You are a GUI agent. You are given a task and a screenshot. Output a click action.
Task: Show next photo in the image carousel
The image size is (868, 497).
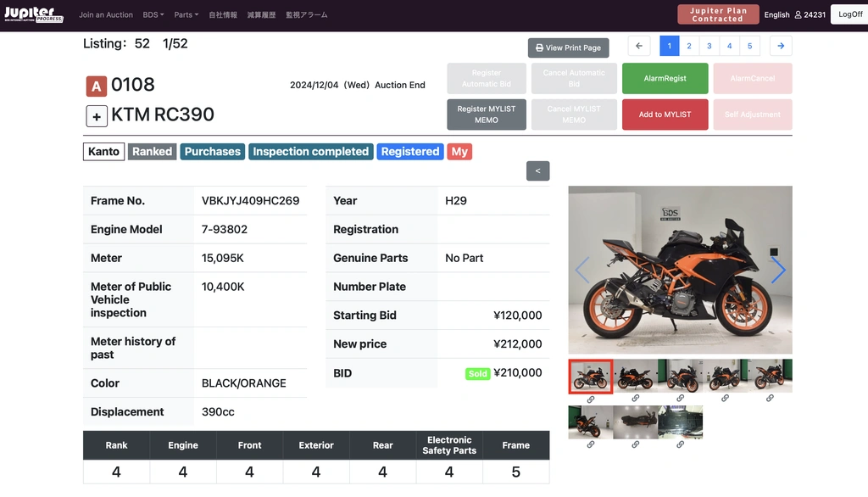click(778, 270)
